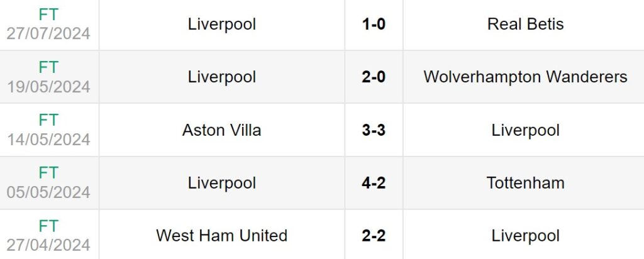Open Wolverhampton Wanderers team link
This screenshot has width=644, height=259.
[x=525, y=77]
